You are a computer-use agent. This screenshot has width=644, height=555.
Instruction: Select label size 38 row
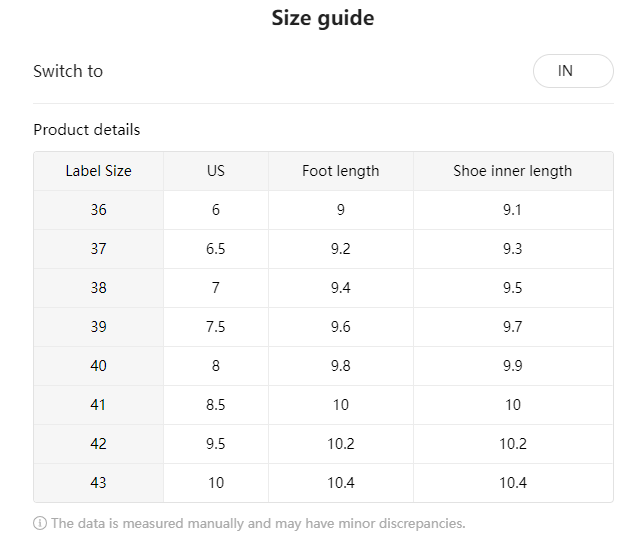323,288
